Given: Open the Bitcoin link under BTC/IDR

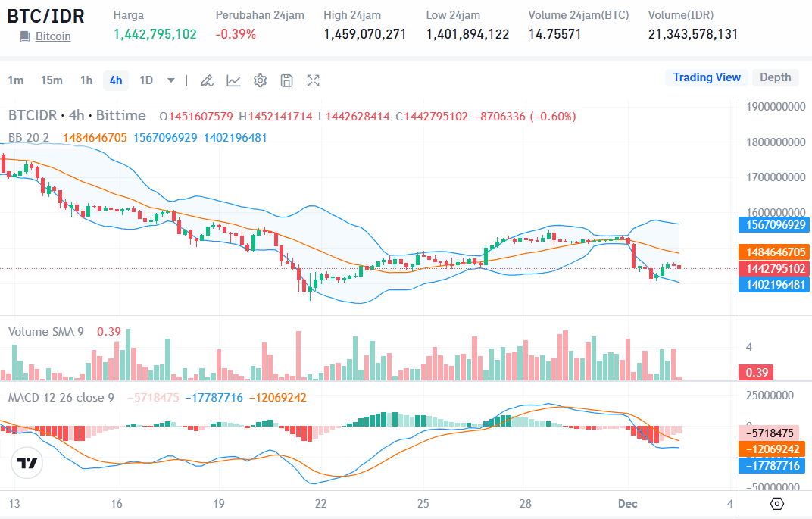Looking at the screenshot, I should [x=52, y=36].
